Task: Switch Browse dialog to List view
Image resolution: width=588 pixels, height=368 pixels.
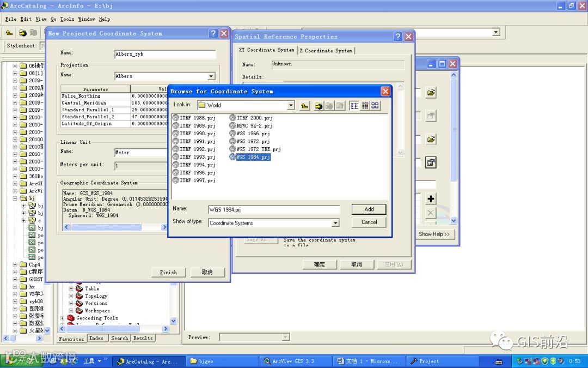Action: [x=354, y=106]
